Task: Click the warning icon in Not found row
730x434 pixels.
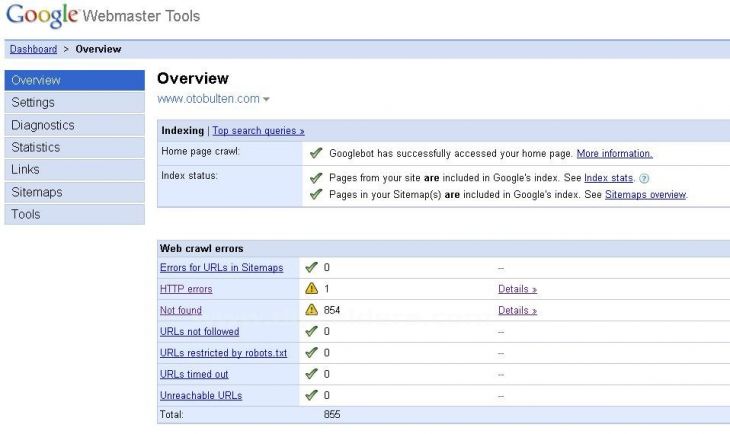Action: pos(312,311)
